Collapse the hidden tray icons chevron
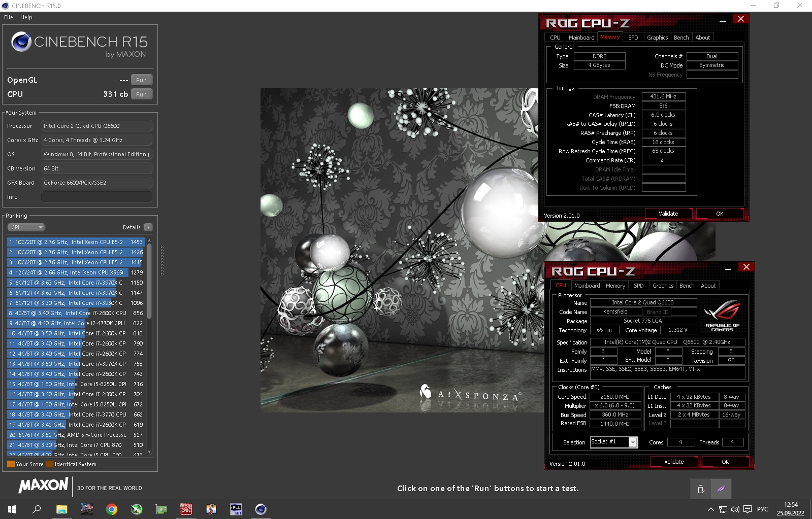The height and width of the screenshot is (519, 812). pos(711,509)
